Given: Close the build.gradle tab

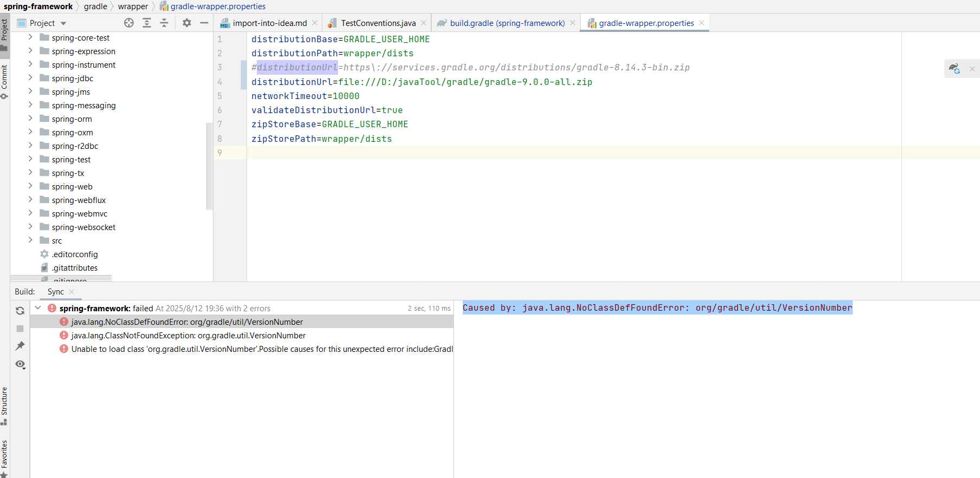Looking at the screenshot, I should (573, 23).
